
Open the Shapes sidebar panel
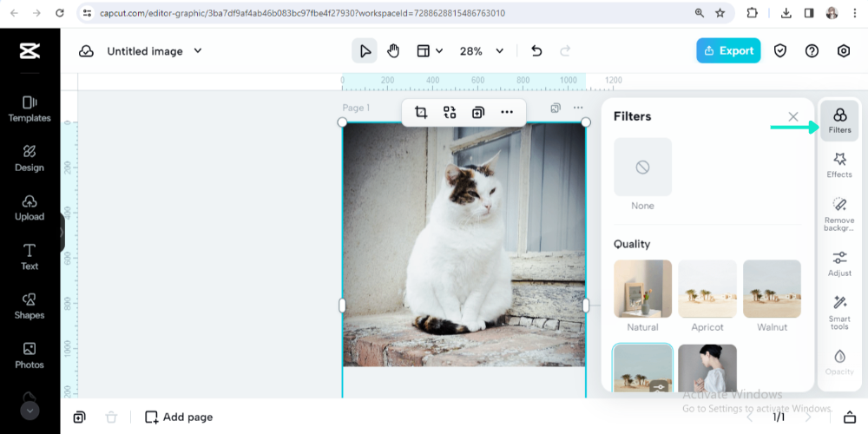[x=30, y=306]
